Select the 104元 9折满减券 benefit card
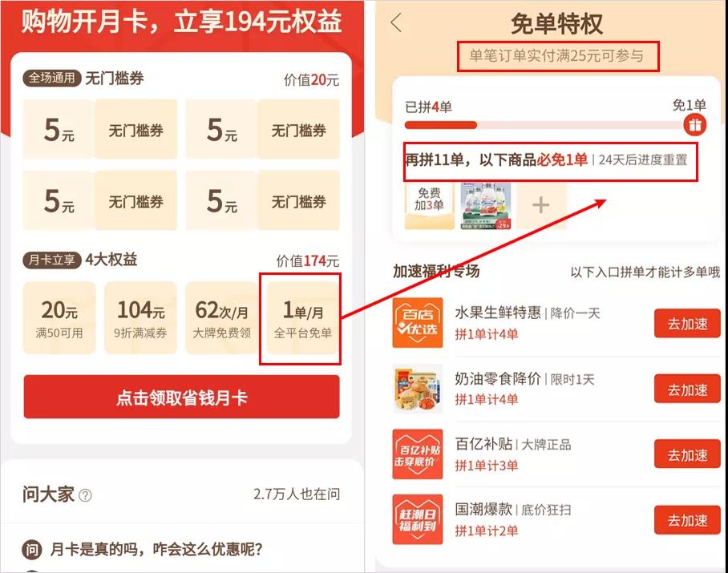 tap(140, 318)
